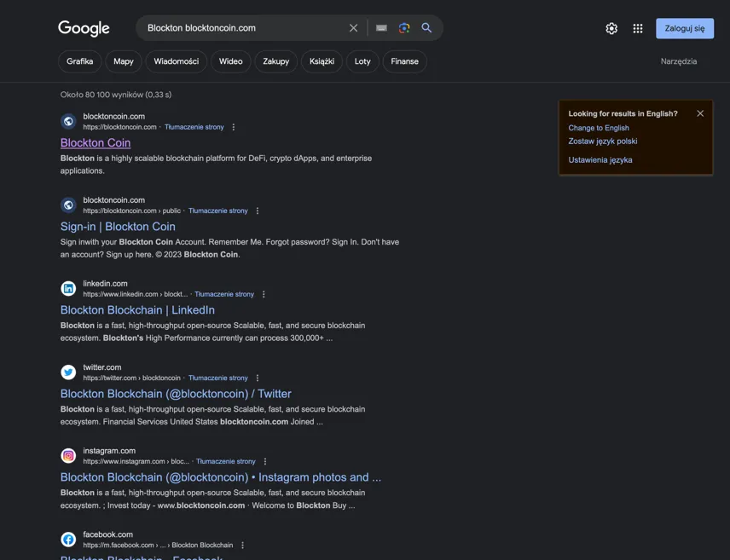This screenshot has width=730, height=560.
Task: Switch to Wideo filter
Action: [x=230, y=61]
